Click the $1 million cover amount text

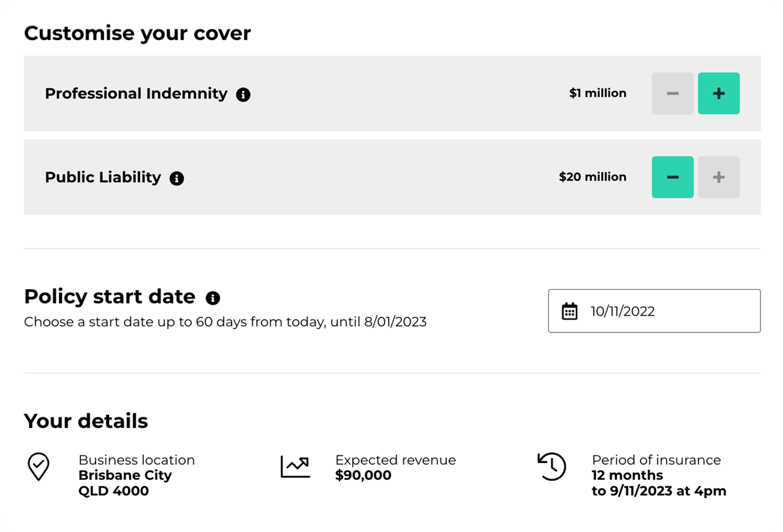pos(598,93)
